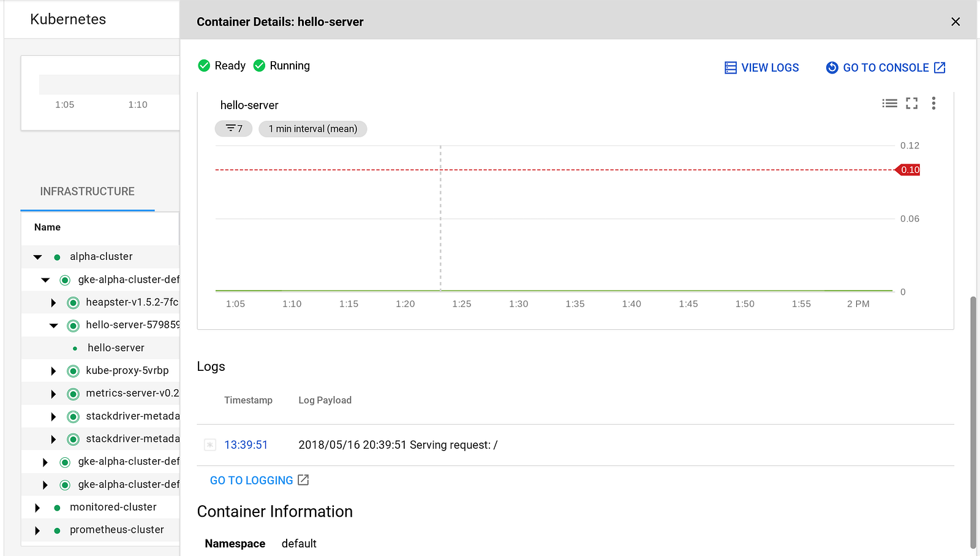Collapse the hello-server-57985 pod row

[54, 326]
